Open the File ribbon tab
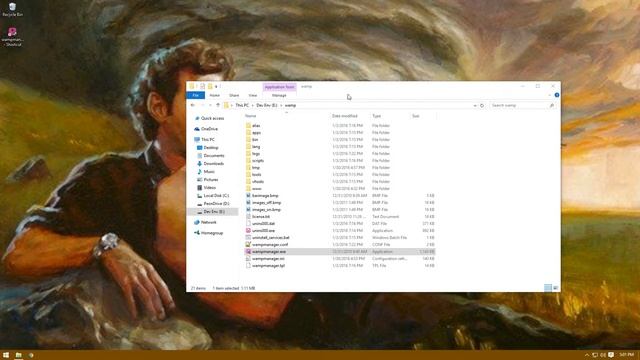The image size is (640, 360). pos(196,95)
